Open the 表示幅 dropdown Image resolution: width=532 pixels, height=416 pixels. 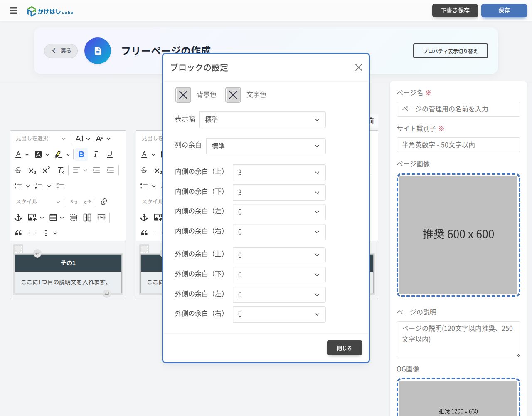point(263,120)
